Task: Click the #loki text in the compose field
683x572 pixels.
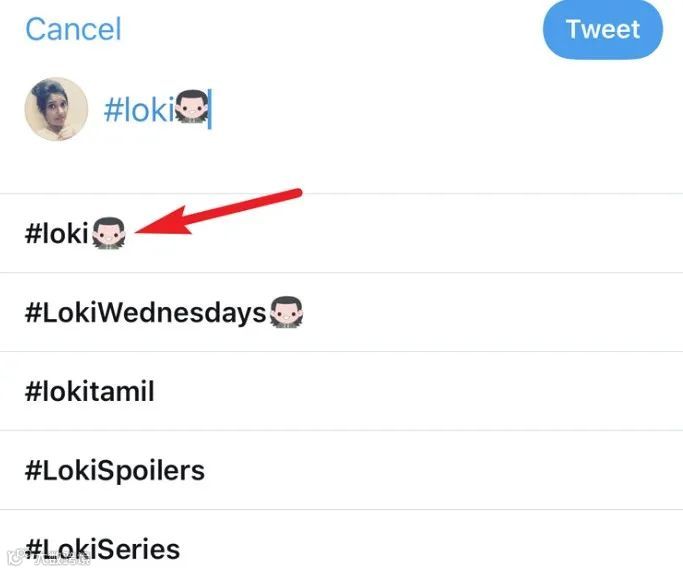Action: 138,109
